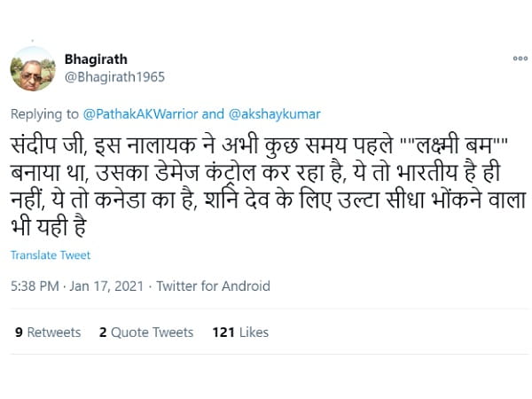Click Translate Tweet

coord(51,255)
